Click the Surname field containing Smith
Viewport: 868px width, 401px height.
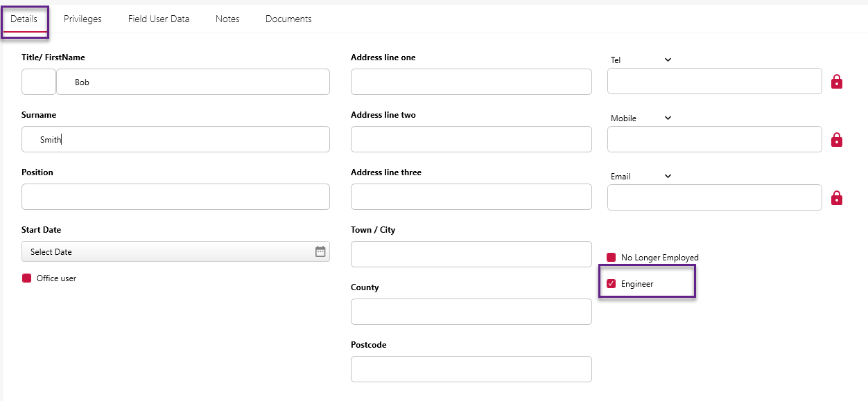[175, 139]
